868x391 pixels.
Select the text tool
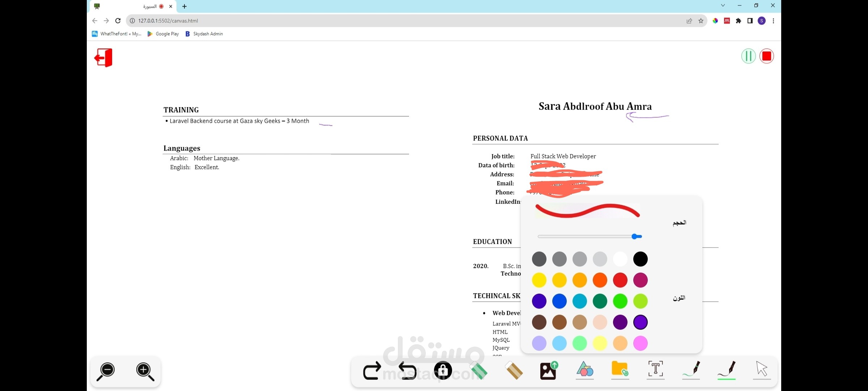(655, 369)
